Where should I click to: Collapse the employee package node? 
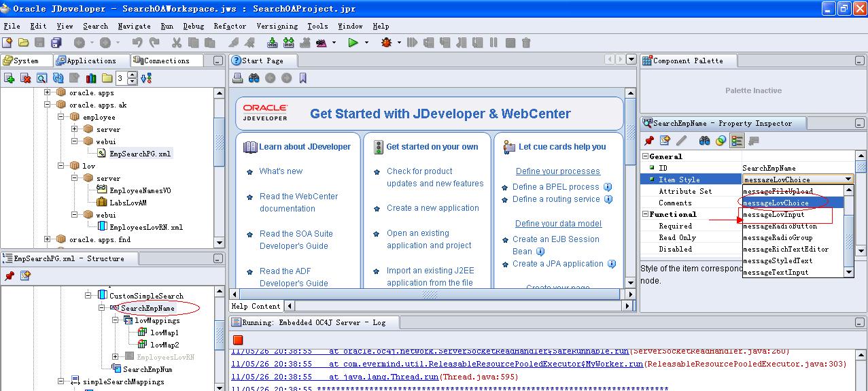[x=60, y=117]
